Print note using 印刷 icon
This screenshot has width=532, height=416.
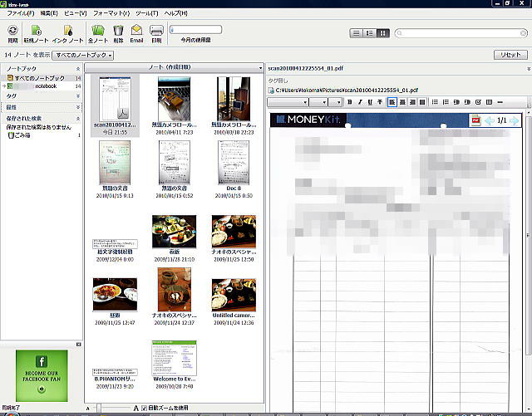[x=156, y=32]
